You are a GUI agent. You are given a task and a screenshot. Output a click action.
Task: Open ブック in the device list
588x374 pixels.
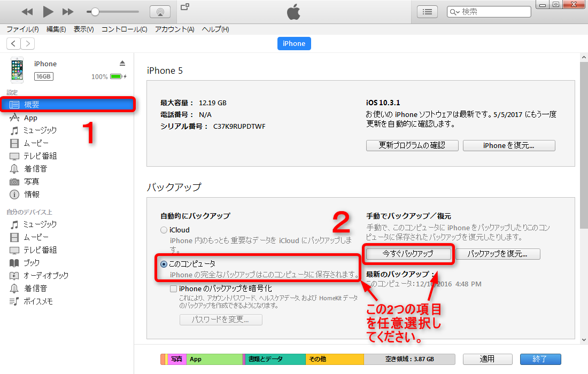coord(32,263)
